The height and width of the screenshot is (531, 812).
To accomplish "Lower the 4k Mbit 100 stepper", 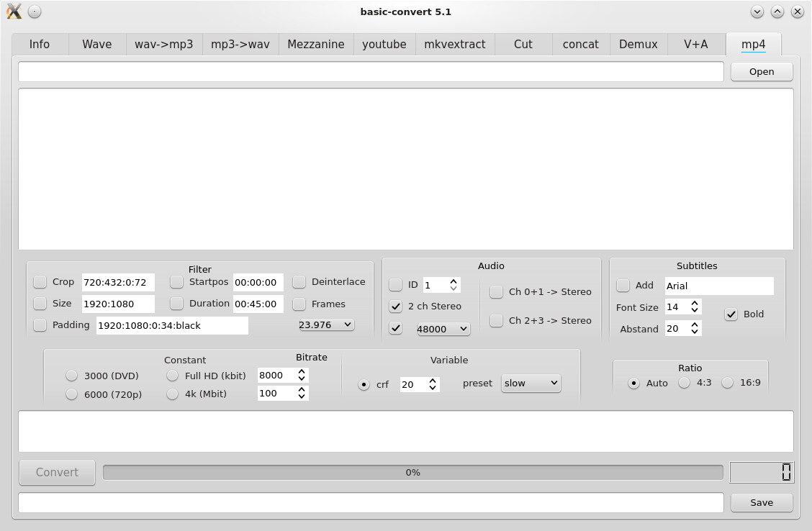I will point(302,396).
